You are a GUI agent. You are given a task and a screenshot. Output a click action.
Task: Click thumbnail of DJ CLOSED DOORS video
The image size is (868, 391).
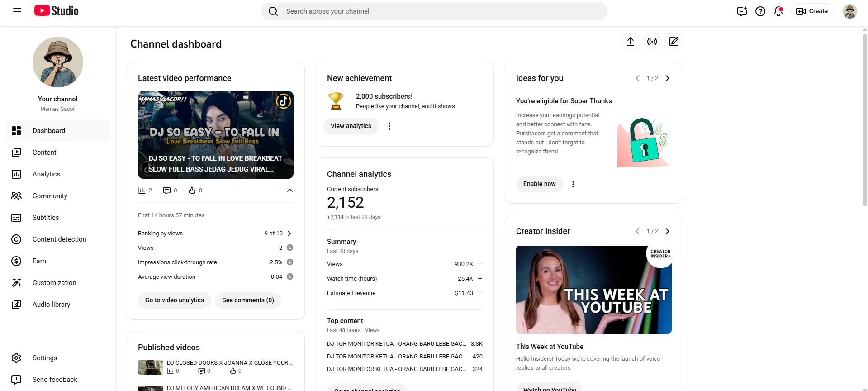click(151, 367)
